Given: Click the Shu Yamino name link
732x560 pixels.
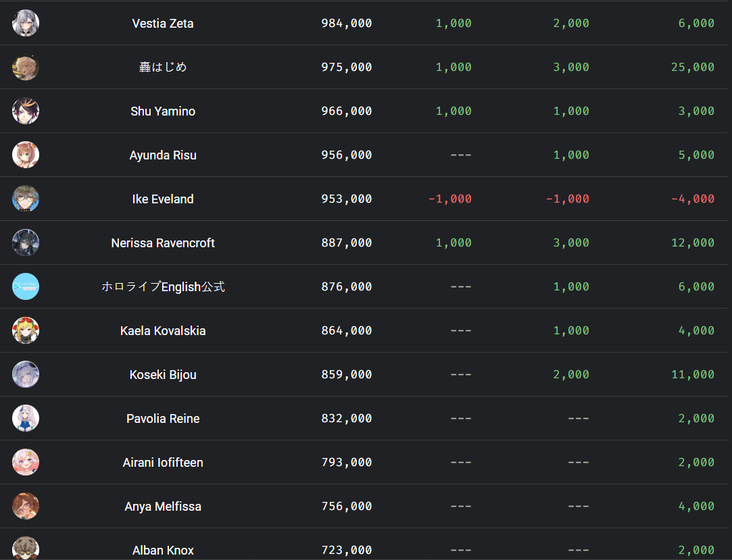Looking at the screenshot, I should 163,111.
